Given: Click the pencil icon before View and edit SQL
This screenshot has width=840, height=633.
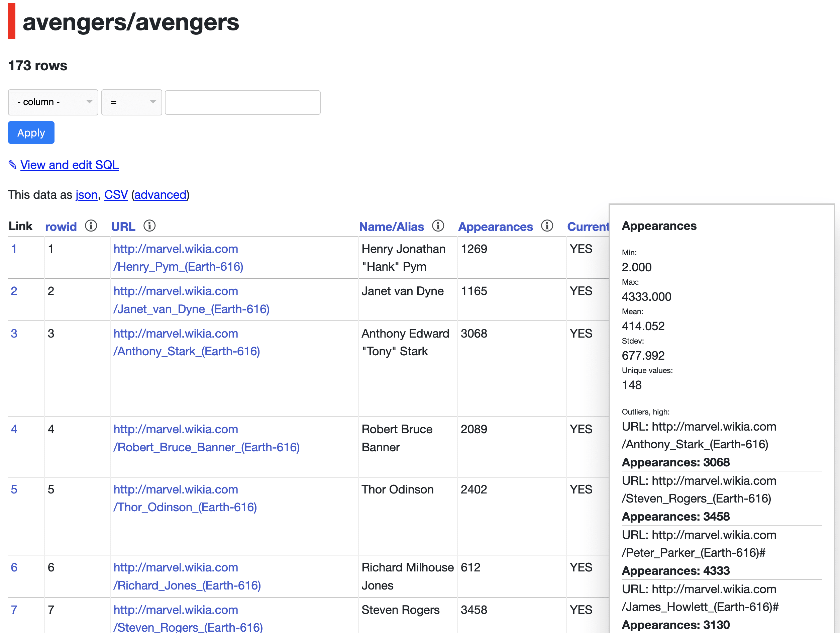Looking at the screenshot, I should (x=12, y=165).
